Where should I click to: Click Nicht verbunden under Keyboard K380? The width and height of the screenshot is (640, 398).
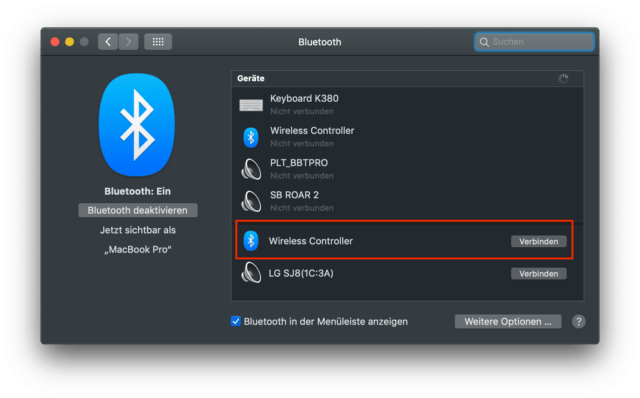pos(302,111)
